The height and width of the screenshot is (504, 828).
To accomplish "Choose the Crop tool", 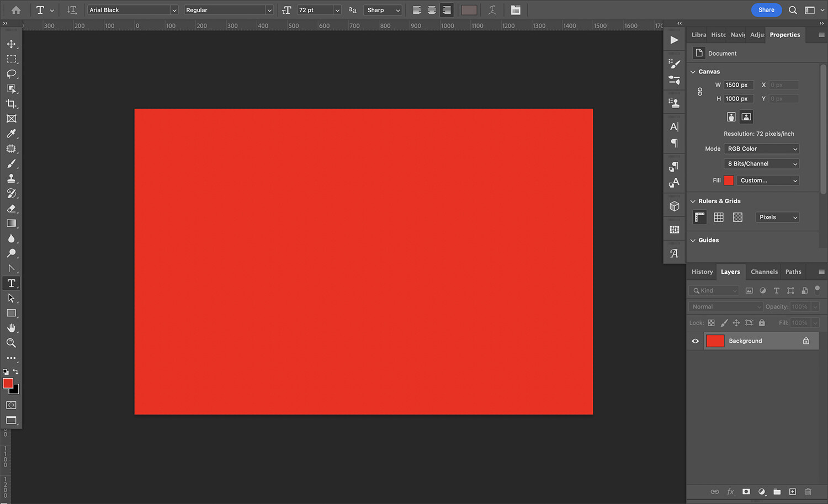I will click(11, 104).
